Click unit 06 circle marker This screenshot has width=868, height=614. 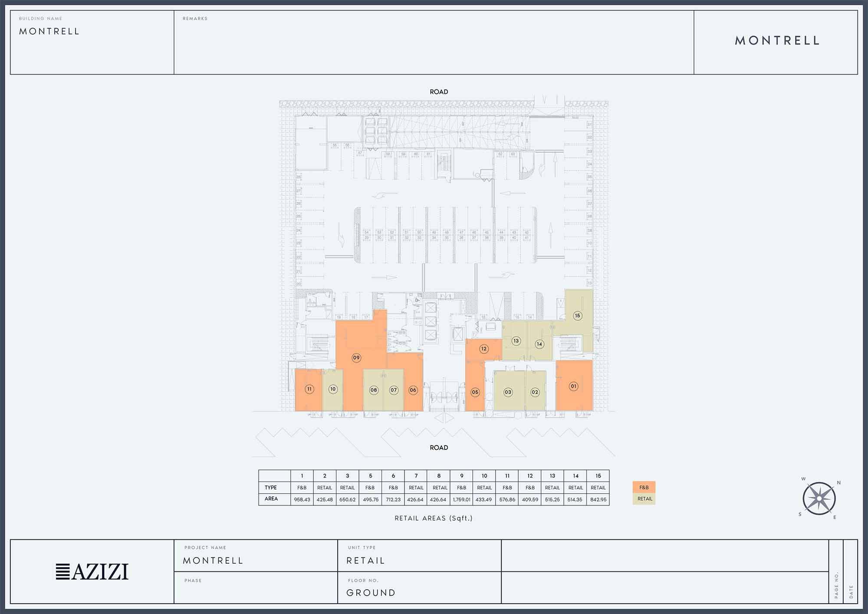pyautogui.click(x=413, y=390)
